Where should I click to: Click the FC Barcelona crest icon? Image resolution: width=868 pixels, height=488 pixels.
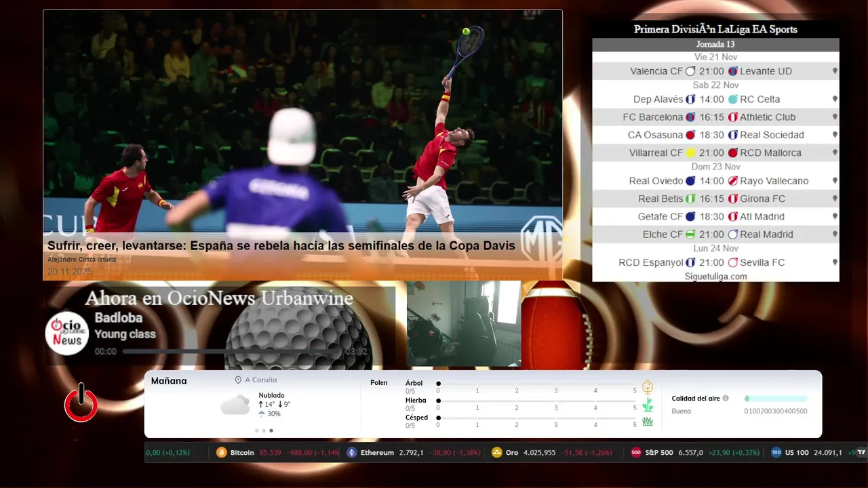[x=690, y=117]
